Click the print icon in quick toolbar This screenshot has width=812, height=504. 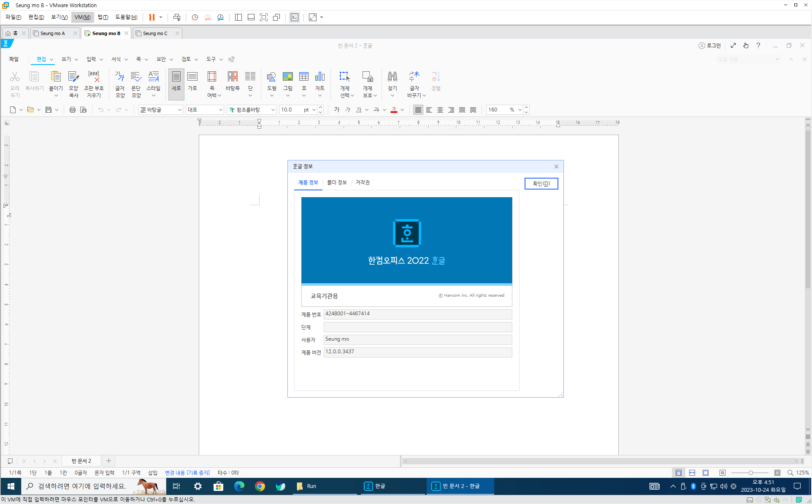point(72,110)
